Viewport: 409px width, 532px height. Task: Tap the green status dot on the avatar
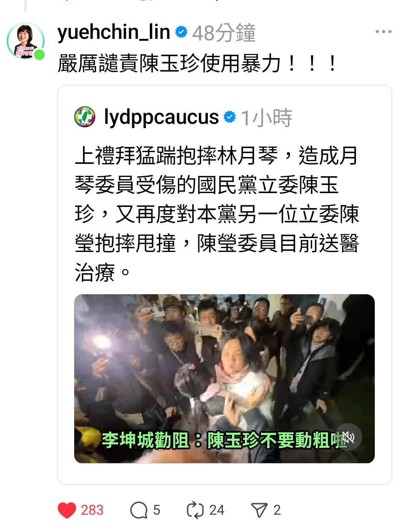click(39, 55)
